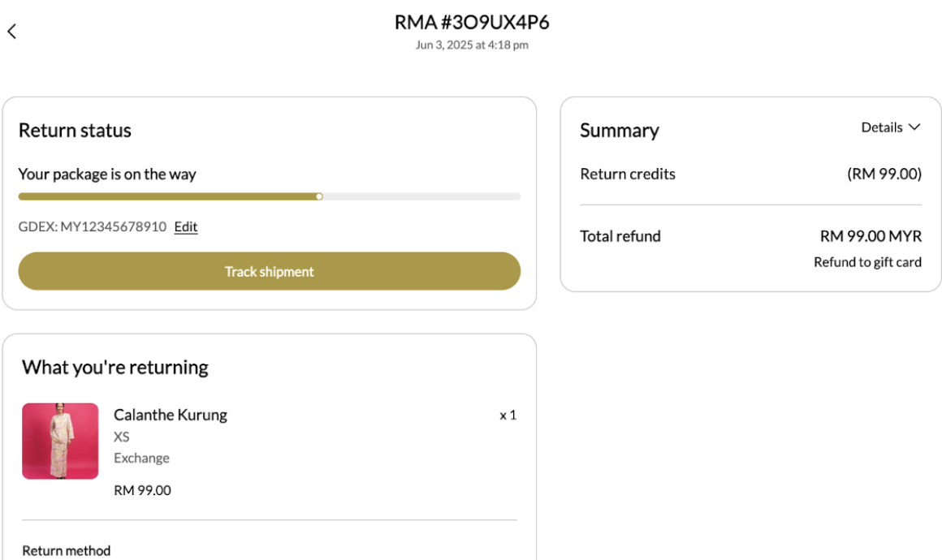Click the return progress bar indicator dot
Viewport: 942px width, 560px height.
(319, 196)
